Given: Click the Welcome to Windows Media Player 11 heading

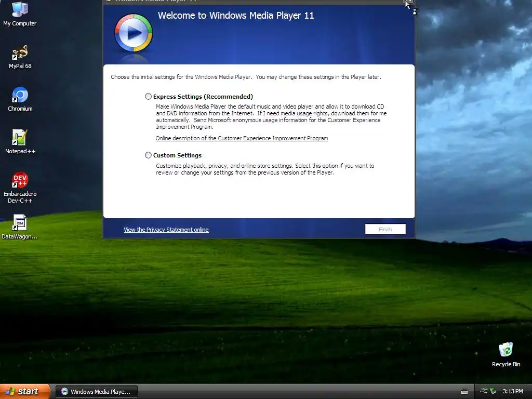Looking at the screenshot, I should pyautogui.click(x=236, y=16).
